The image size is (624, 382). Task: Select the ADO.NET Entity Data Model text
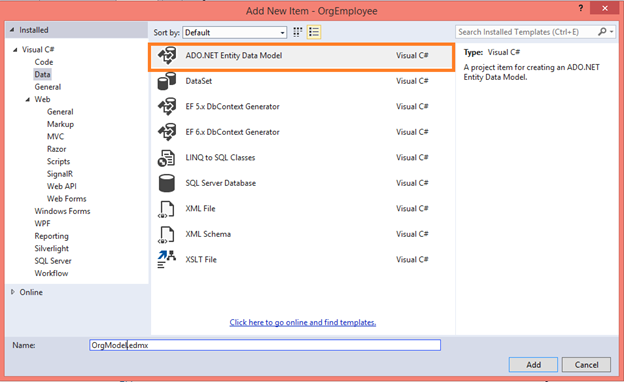tap(234, 56)
